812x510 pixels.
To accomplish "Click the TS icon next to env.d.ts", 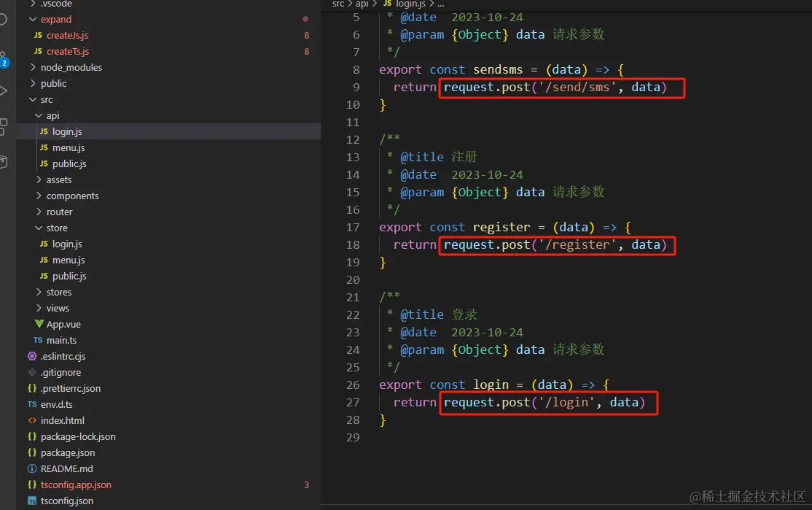I will (32, 404).
